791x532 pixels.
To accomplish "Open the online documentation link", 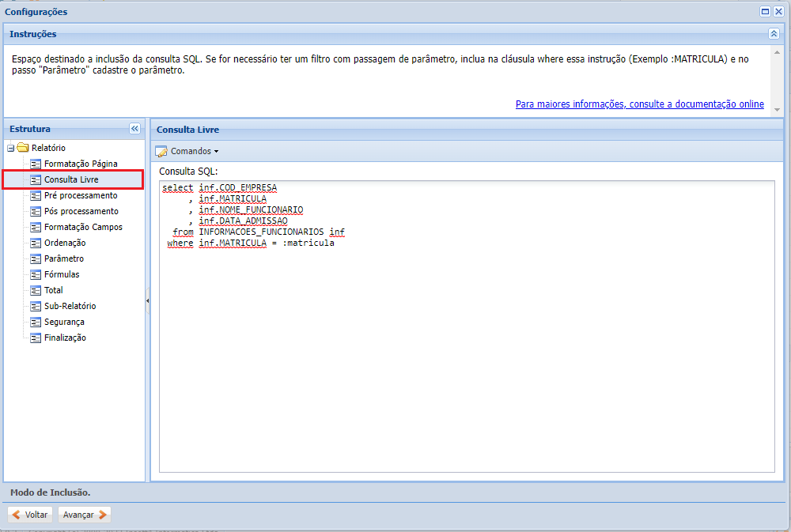I will [x=639, y=104].
